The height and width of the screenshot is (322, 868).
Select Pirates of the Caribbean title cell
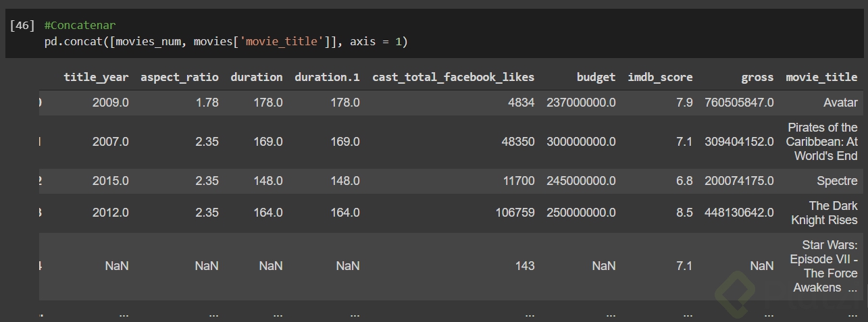click(x=822, y=142)
